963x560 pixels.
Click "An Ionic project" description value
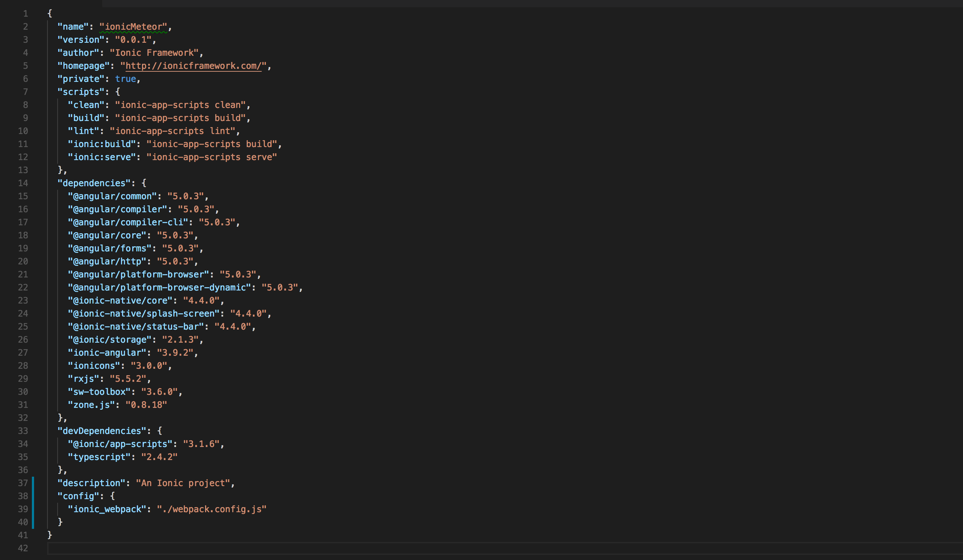click(183, 483)
